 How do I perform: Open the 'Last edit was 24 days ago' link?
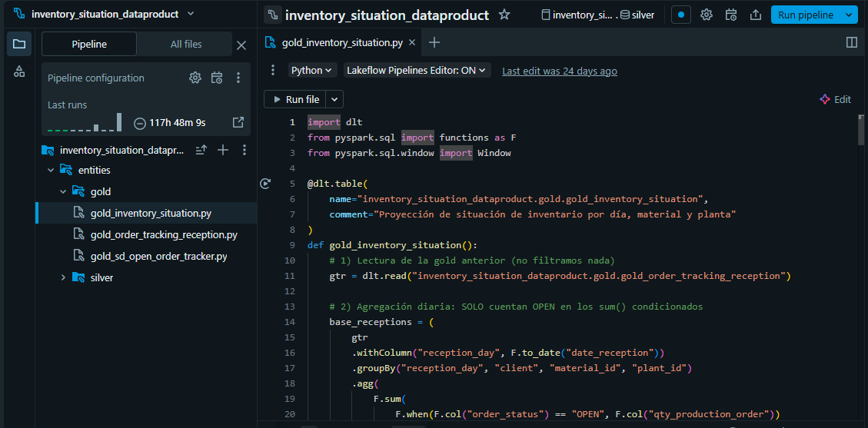point(559,71)
